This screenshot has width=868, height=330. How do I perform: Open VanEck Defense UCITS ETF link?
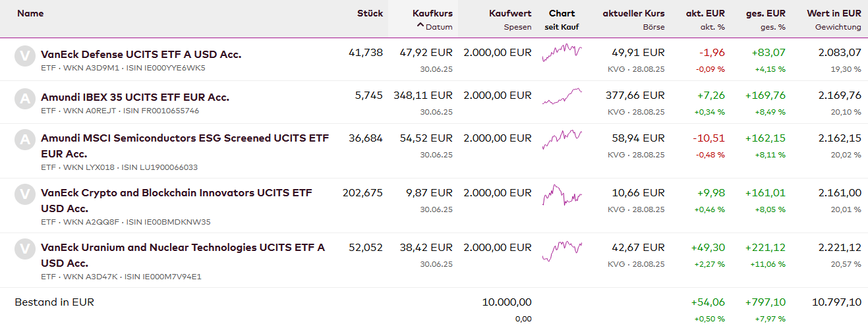click(x=141, y=54)
